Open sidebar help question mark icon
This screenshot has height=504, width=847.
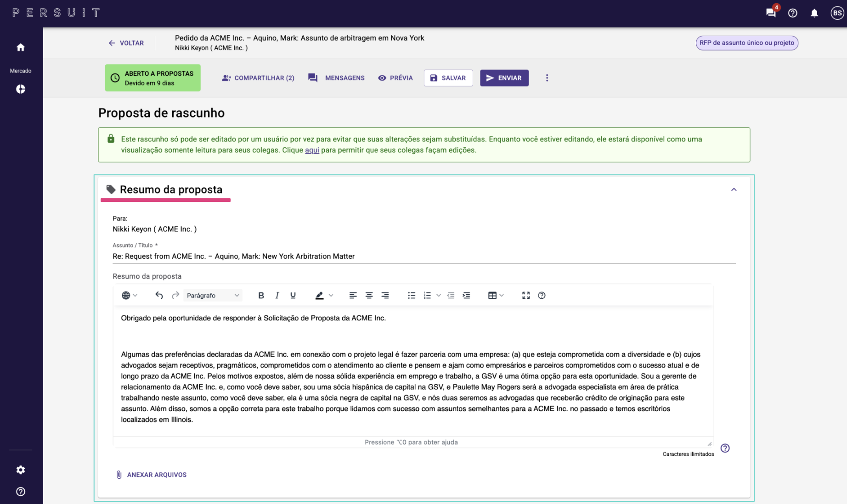pyautogui.click(x=21, y=492)
